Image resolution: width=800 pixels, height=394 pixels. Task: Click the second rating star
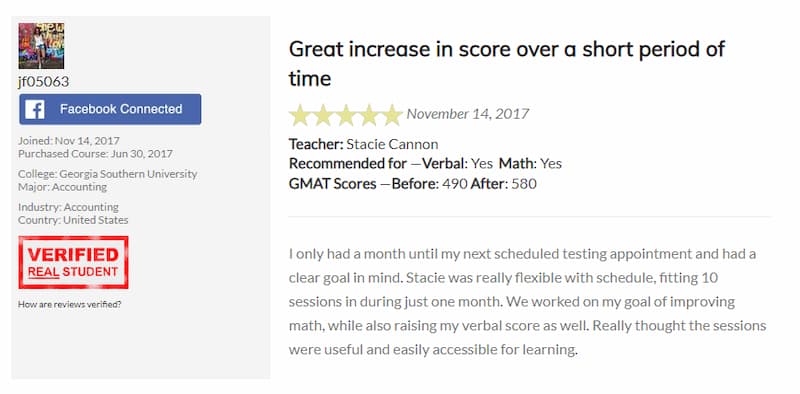322,115
